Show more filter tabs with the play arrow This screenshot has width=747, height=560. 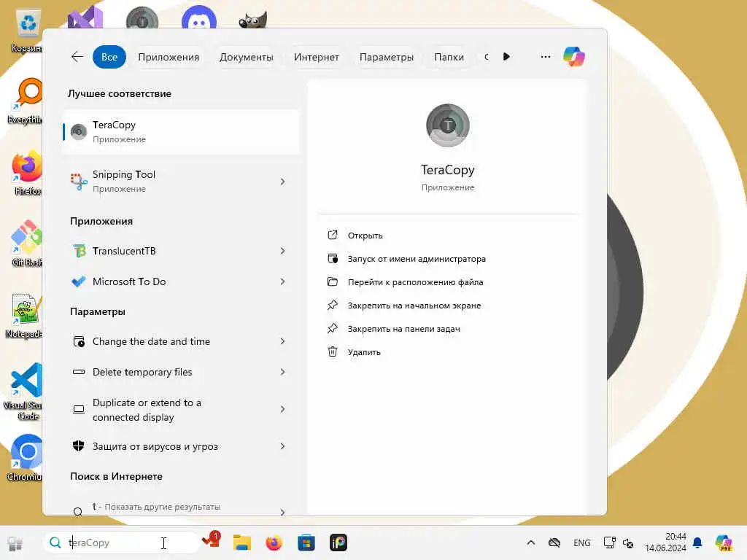pos(506,57)
